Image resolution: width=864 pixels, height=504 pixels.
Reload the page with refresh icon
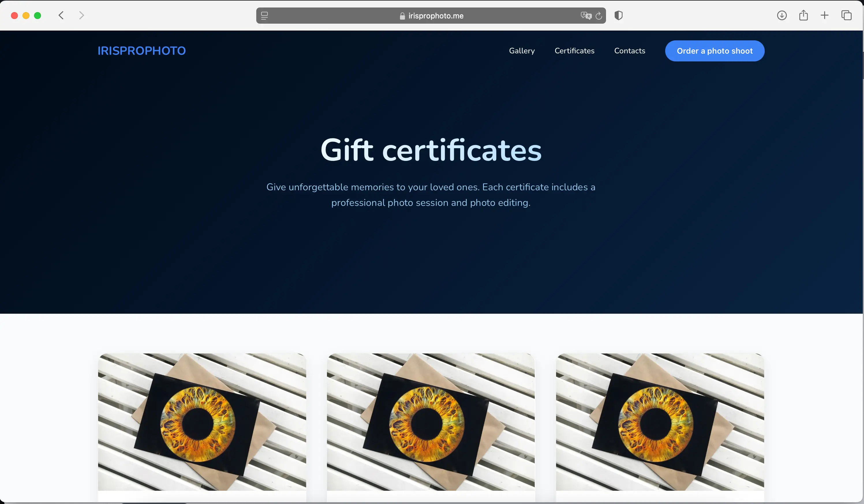[599, 16]
